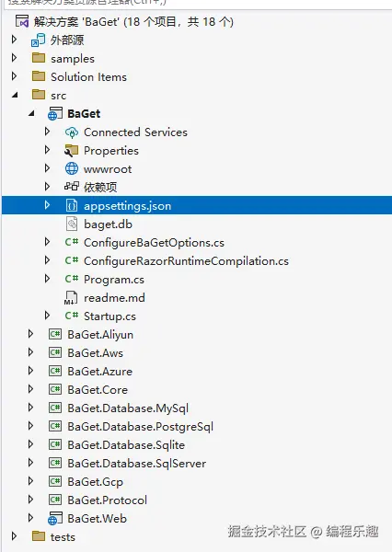The width and height of the screenshot is (392, 552).
Task: Collapse the src folder
Action: pos(15,95)
